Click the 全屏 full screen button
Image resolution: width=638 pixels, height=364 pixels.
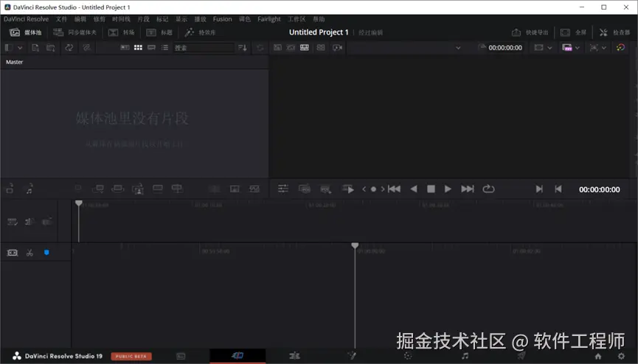[x=573, y=32]
